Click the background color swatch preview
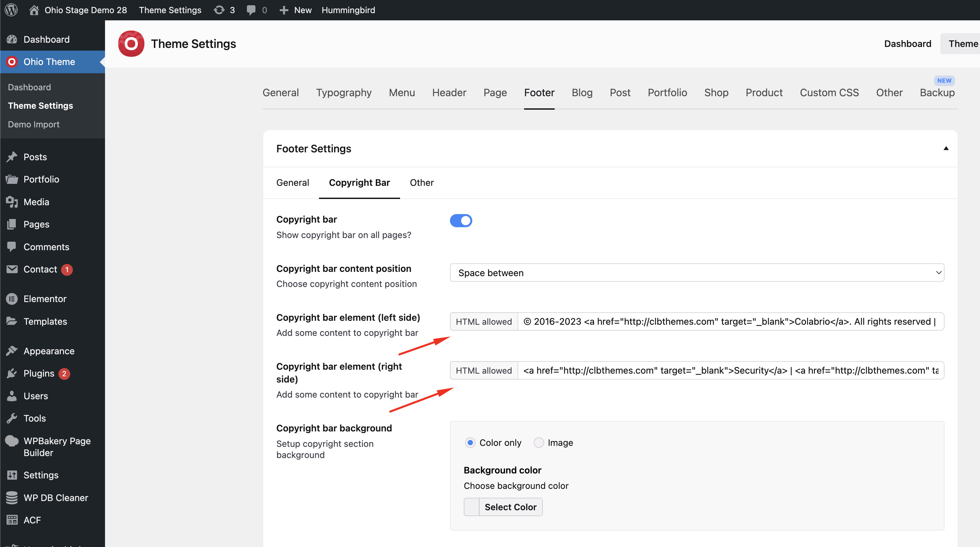 coord(471,507)
